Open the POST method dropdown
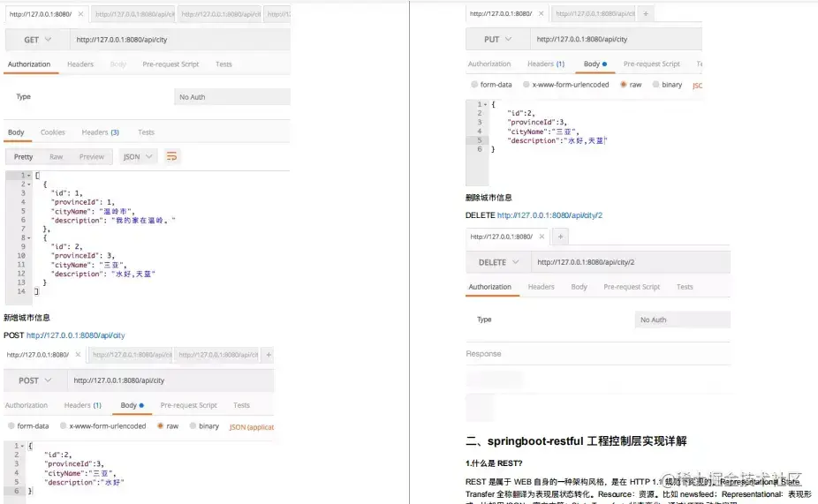Image resolution: width=818 pixels, height=504 pixels. point(35,380)
